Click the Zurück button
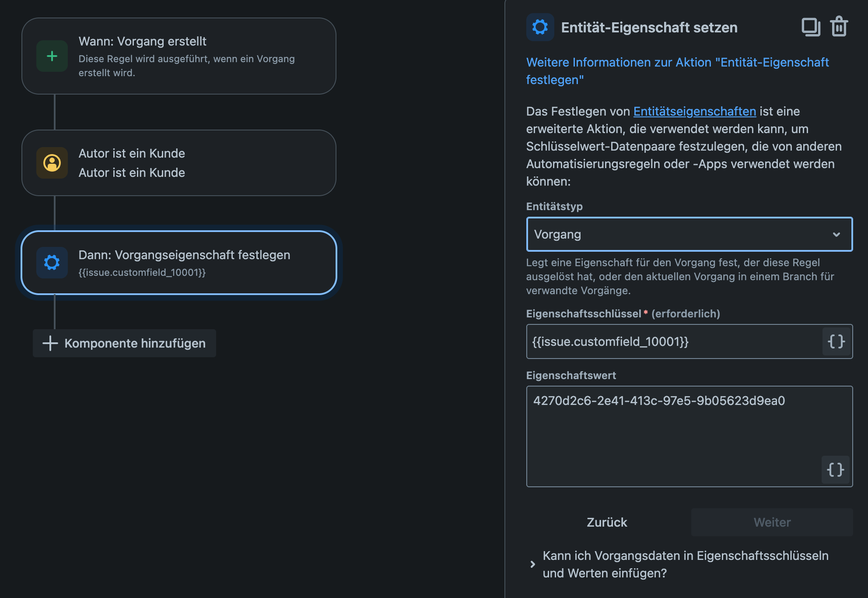 (x=607, y=522)
